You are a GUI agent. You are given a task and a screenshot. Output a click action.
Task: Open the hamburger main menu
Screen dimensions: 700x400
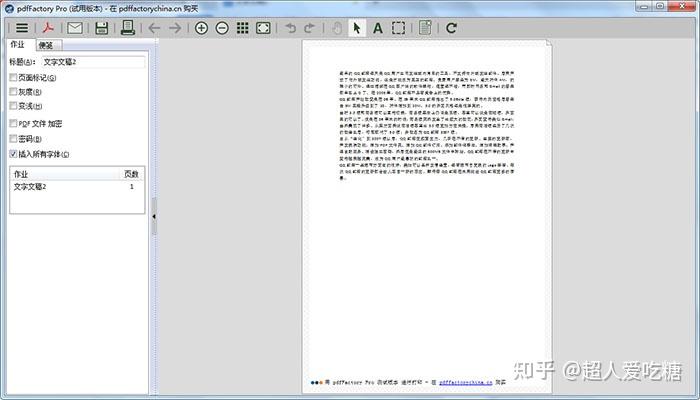click(x=22, y=28)
